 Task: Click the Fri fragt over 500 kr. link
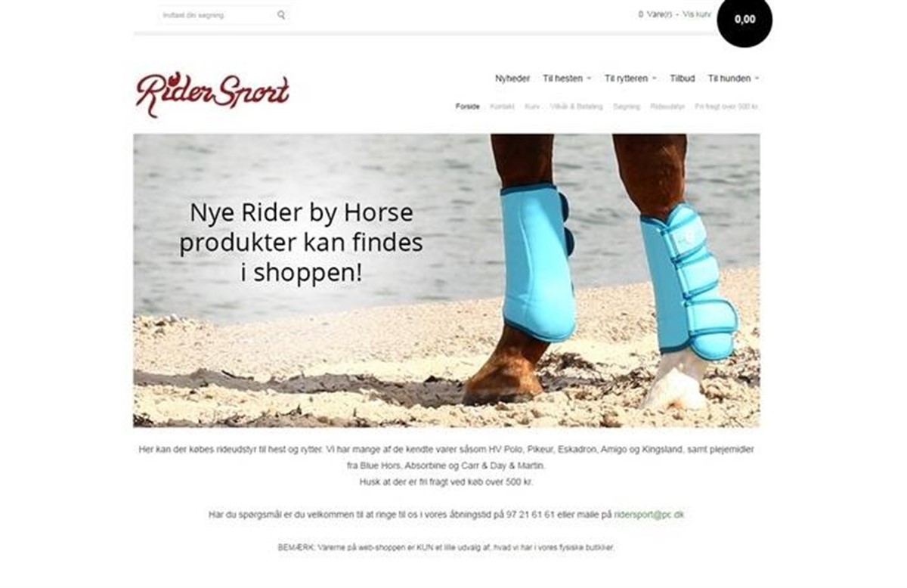pos(726,107)
